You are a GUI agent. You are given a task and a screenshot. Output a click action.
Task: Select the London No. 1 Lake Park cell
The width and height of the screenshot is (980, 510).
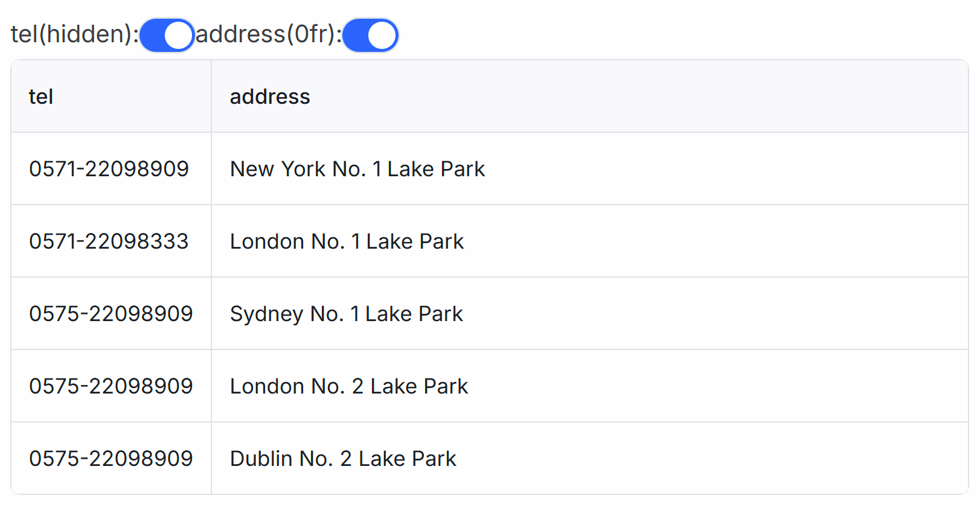[x=347, y=241]
